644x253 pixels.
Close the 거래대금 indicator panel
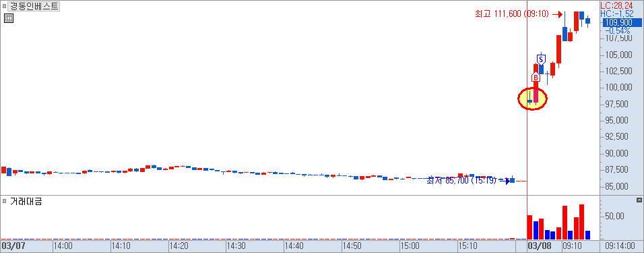pyautogui.click(x=639, y=200)
